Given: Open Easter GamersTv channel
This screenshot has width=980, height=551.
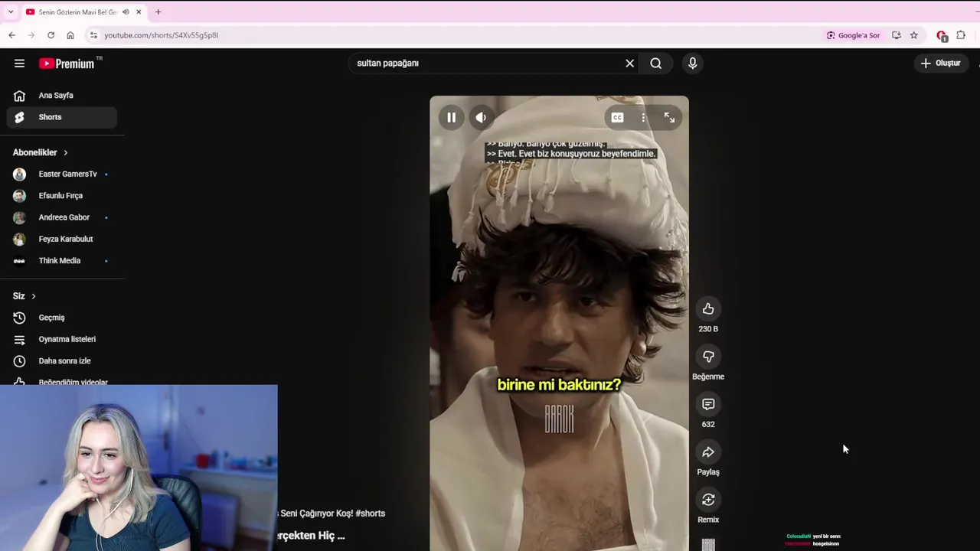Looking at the screenshot, I should pos(62,174).
